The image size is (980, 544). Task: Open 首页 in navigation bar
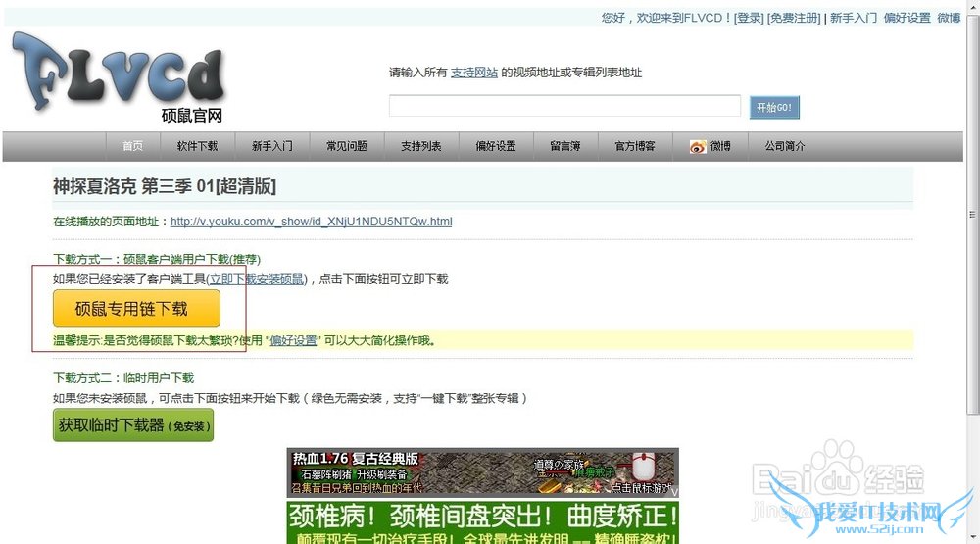click(132, 146)
